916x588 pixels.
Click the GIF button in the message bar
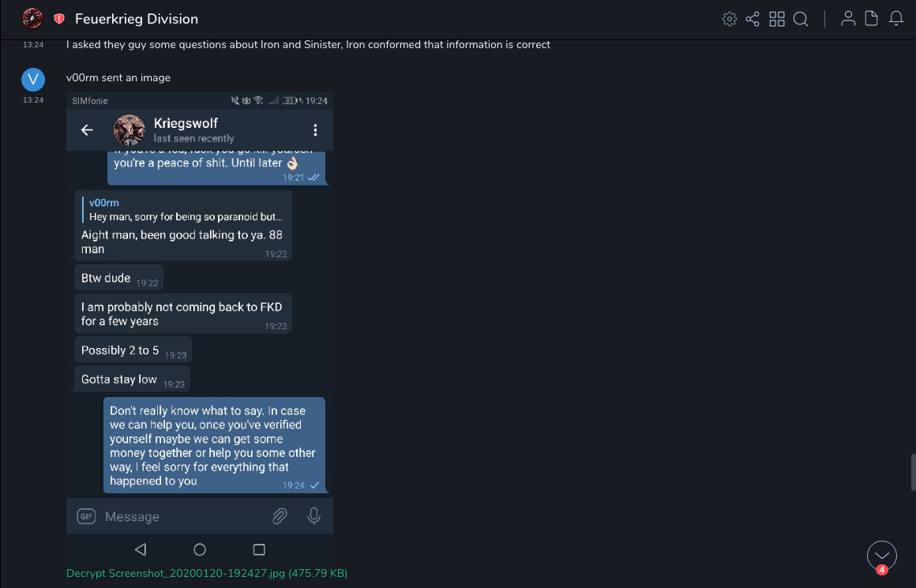point(86,517)
